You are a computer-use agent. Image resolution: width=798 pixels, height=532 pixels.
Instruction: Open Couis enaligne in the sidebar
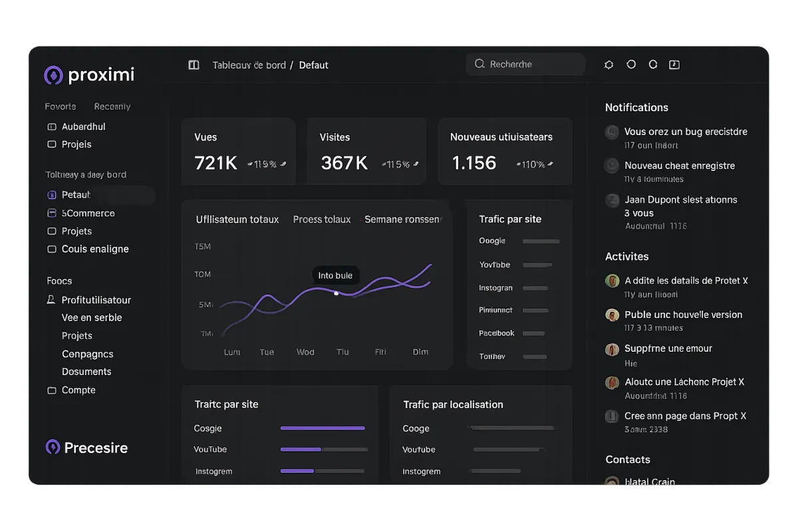[95, 249]
